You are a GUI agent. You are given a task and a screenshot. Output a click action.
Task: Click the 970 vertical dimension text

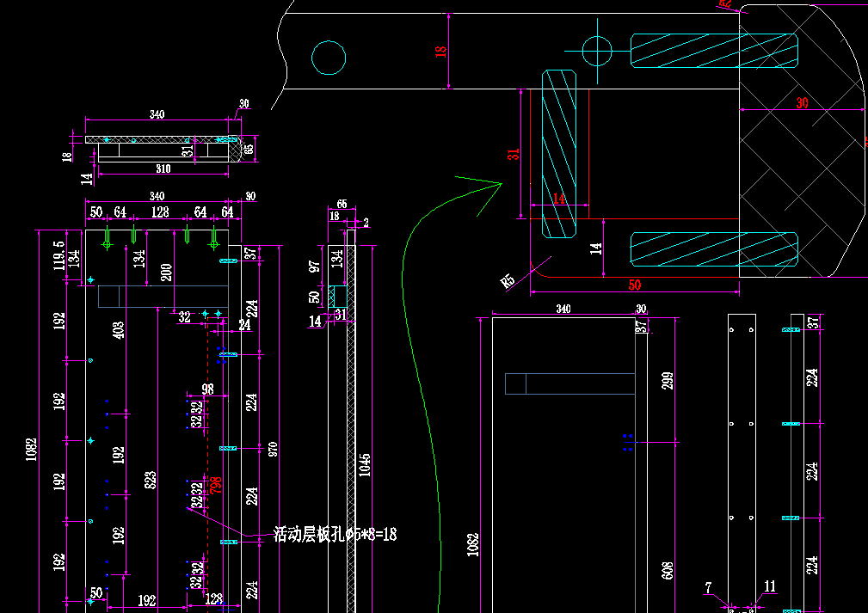[273, 449]
